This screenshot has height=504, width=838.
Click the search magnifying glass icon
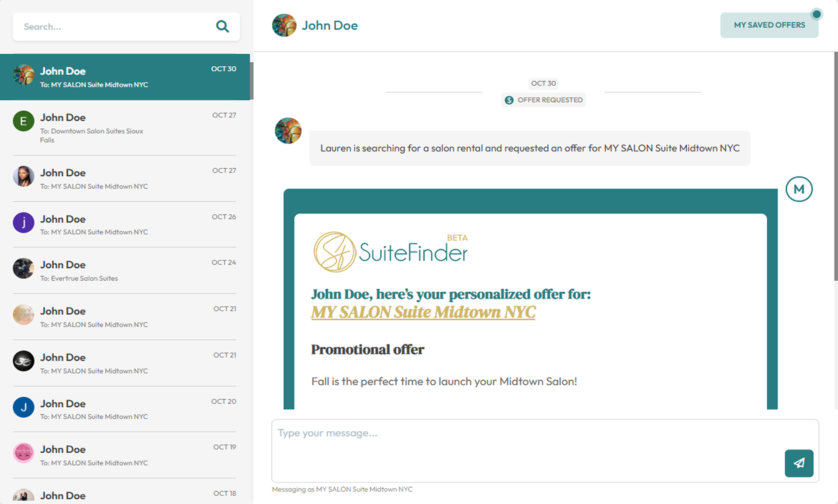[223, 26]
